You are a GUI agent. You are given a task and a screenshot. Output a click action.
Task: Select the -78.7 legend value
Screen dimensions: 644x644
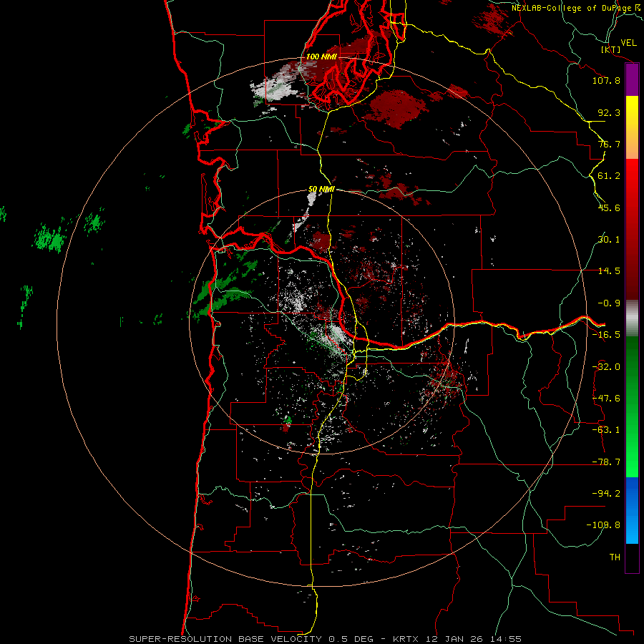pos(606,462)
